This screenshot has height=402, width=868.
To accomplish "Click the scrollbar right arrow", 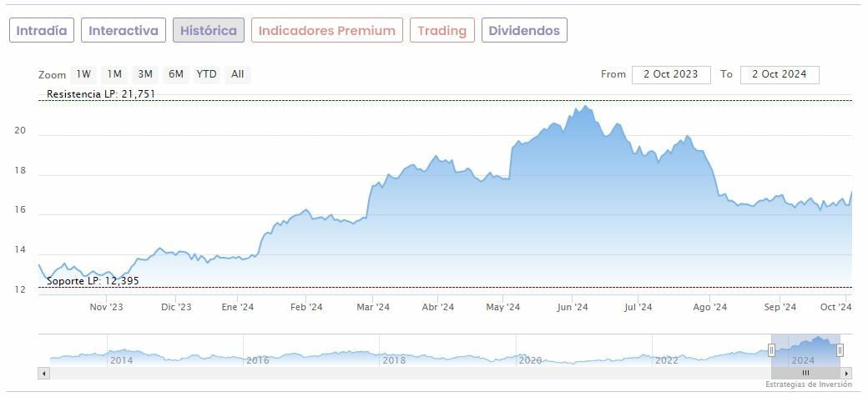I will pos(847,373).
